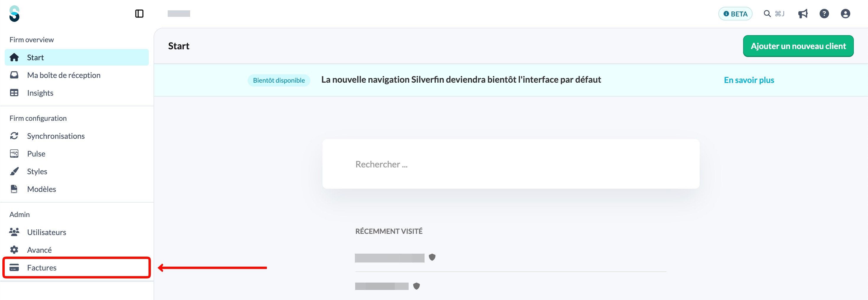868x300 pixels.
Task: Open the user profile account icon
Action: [x=845, y=14]
